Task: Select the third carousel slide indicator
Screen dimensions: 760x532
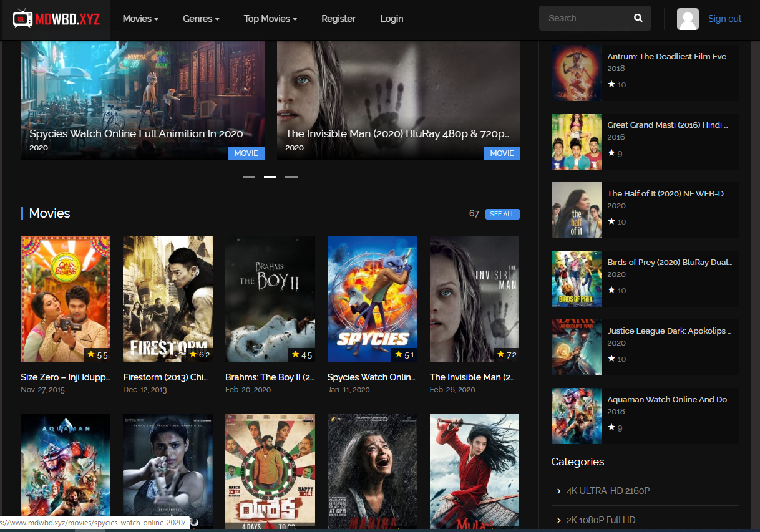Action: (x=291, y=177)
